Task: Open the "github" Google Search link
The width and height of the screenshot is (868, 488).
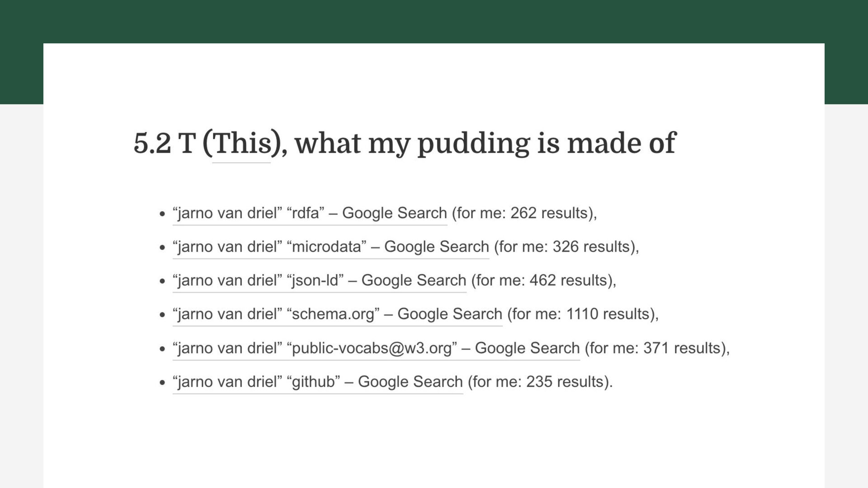Action: 317,382
